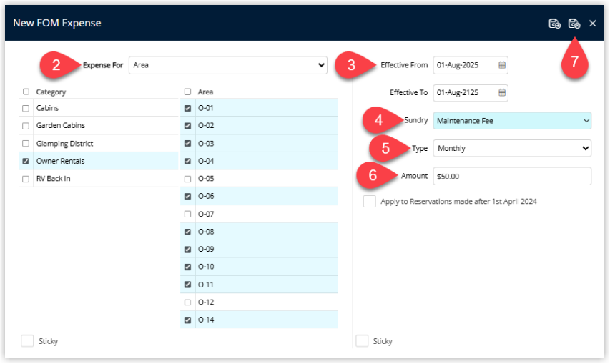Open the Effective To calendar picker
The image size is (610, 364).
(502, 92)
